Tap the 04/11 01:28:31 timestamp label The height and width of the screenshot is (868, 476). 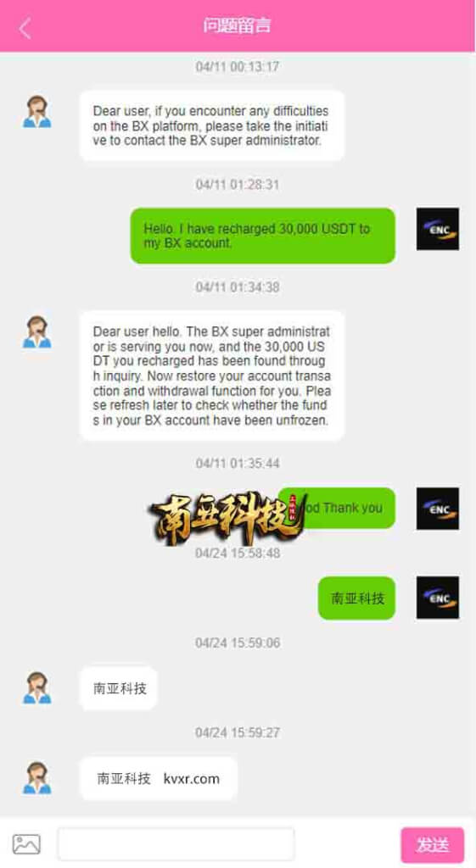238,184
